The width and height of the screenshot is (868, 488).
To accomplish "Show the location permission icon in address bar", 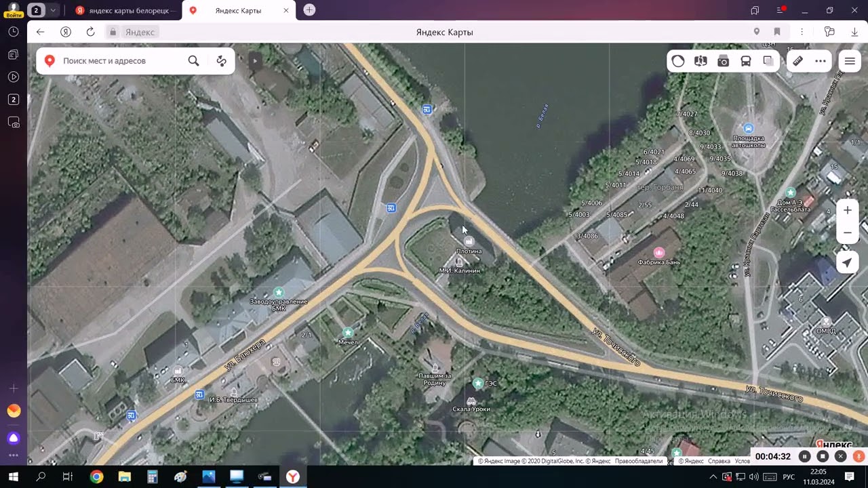I will pos(757,32).
